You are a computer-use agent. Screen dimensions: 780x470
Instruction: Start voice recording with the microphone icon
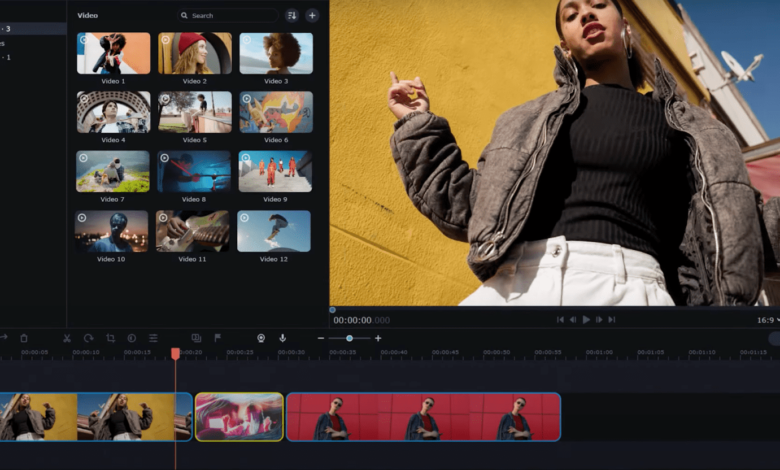[x=283, y=338]
